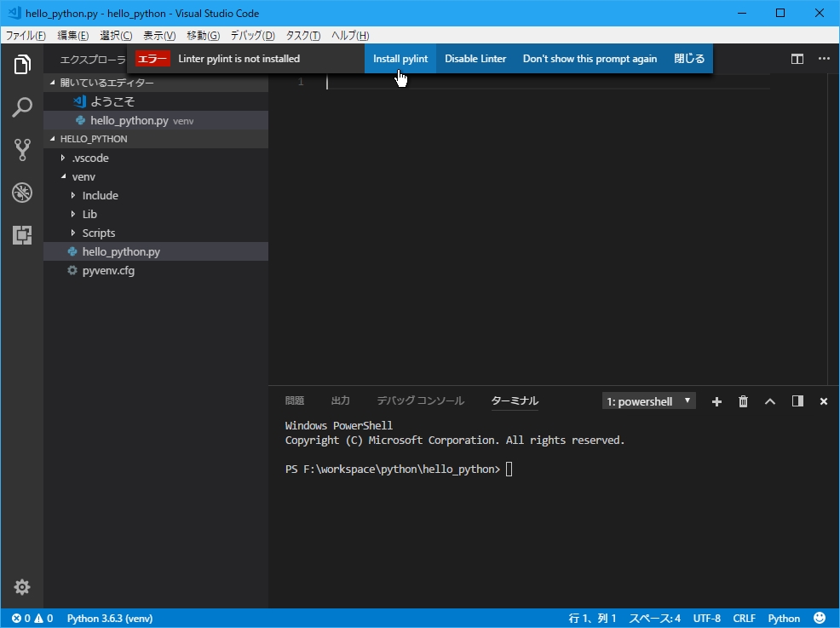Open the 表示(V) menu

(159, 36)
